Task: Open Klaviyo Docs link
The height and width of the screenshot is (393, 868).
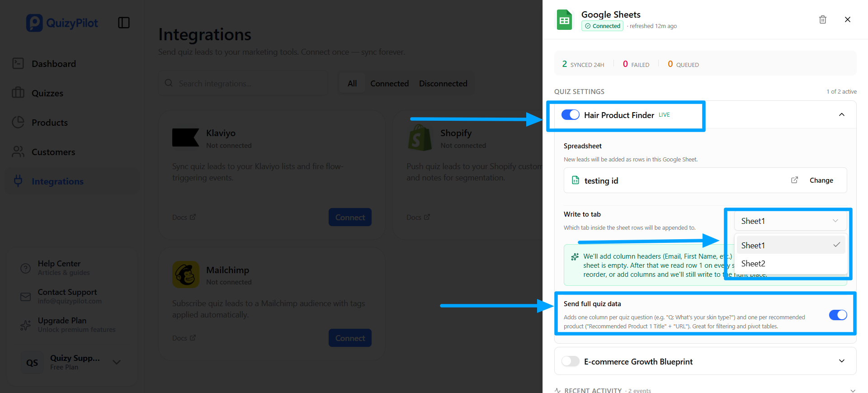Action: 184,217
